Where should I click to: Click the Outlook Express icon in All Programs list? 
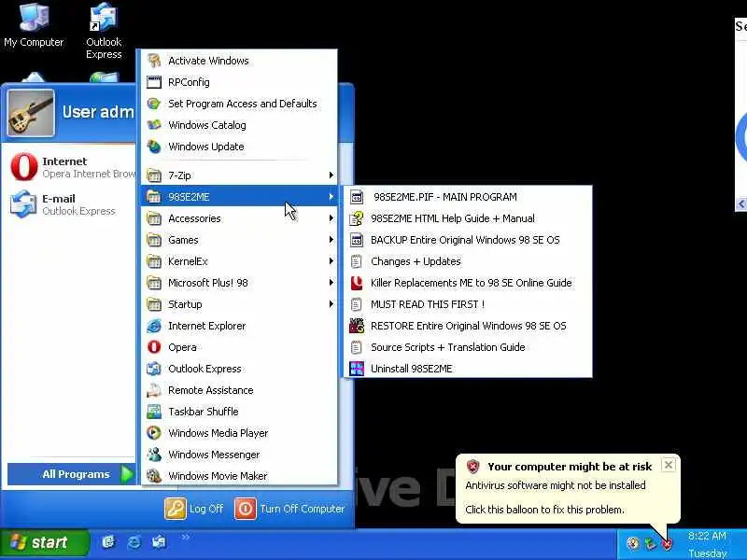click(154, 369)
